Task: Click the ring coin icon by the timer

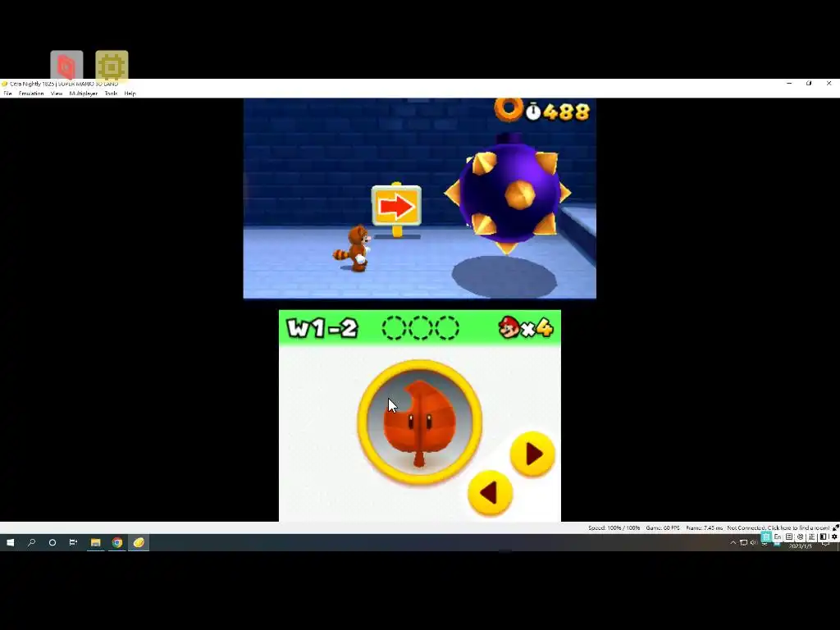Action: click(x=508, y=109)
